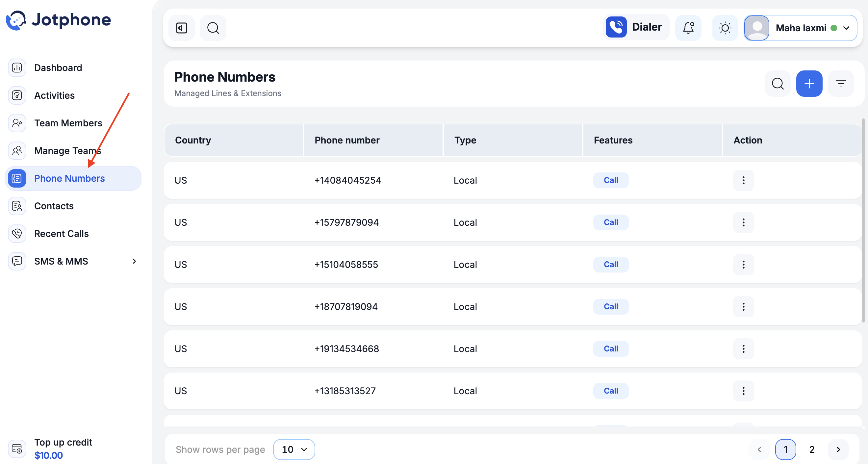
Task: Click phone number +13185313527
Action: tap(345, 391)
